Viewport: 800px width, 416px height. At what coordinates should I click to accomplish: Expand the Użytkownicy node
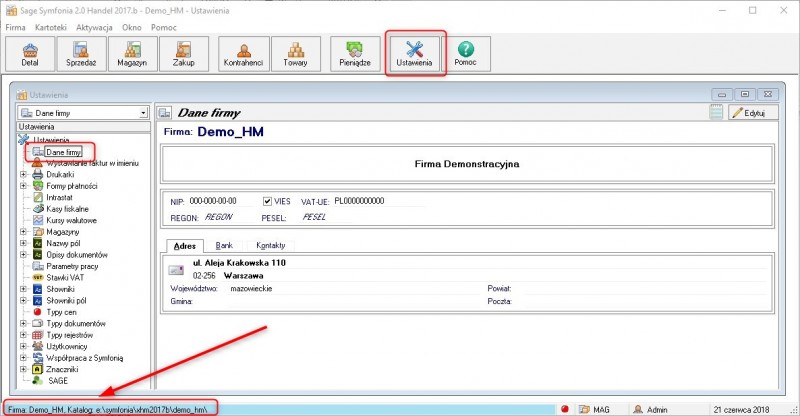point(23,347)
